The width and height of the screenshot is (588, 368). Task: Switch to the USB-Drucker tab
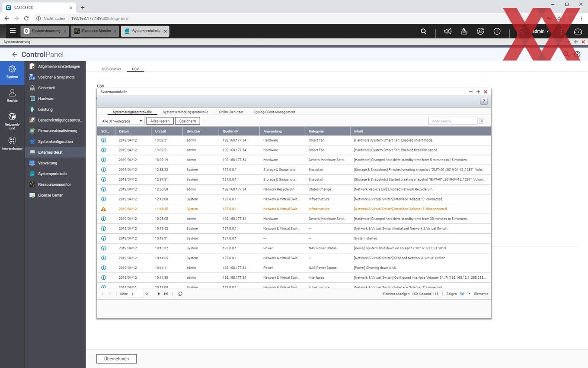coord(112,69)
